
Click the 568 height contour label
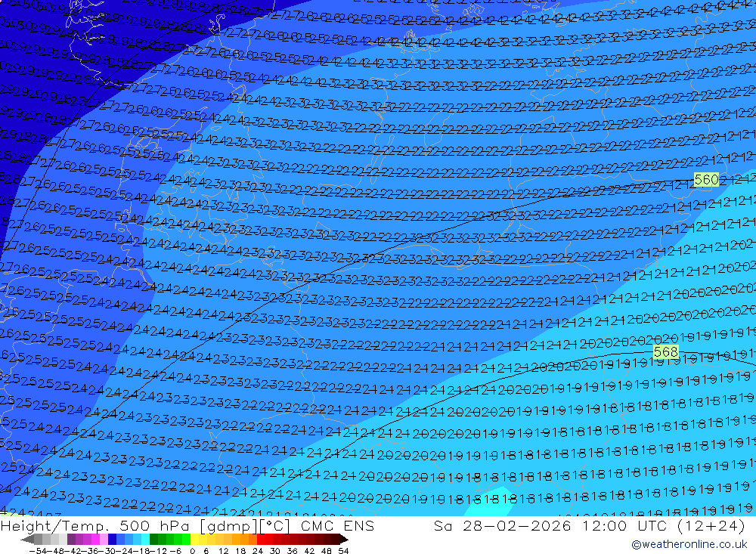[666, 352]
